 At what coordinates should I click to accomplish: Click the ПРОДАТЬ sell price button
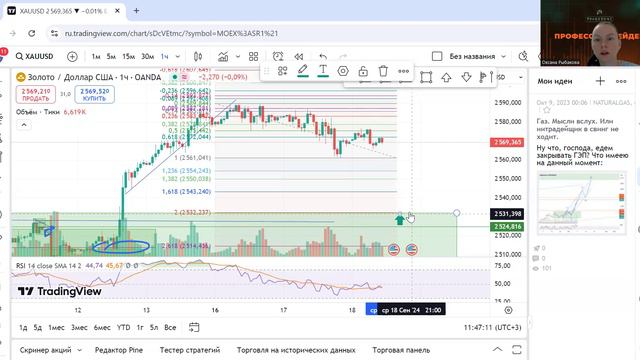click(x=36, y=94)
